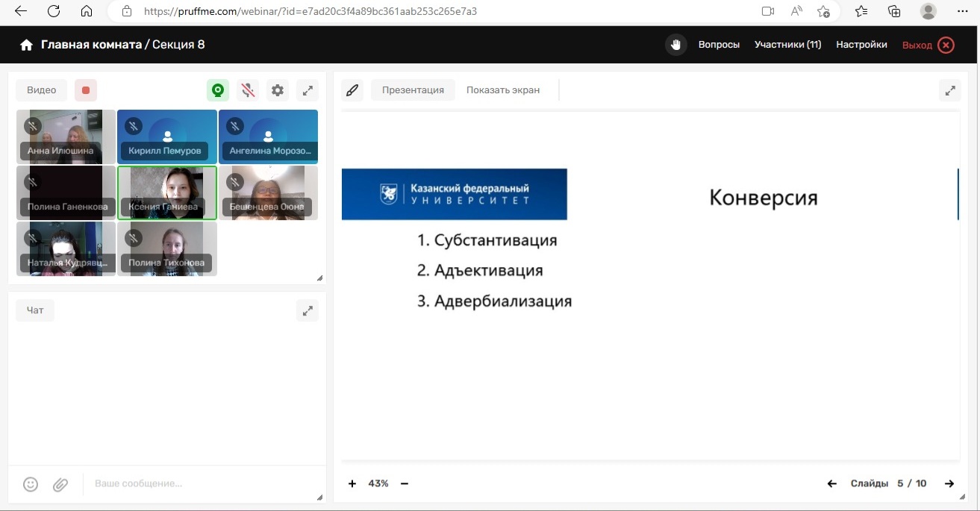This screenshot has height=511, width=980.
Task: Select the pencil drawing tool
Action: (x=352, y=90)
